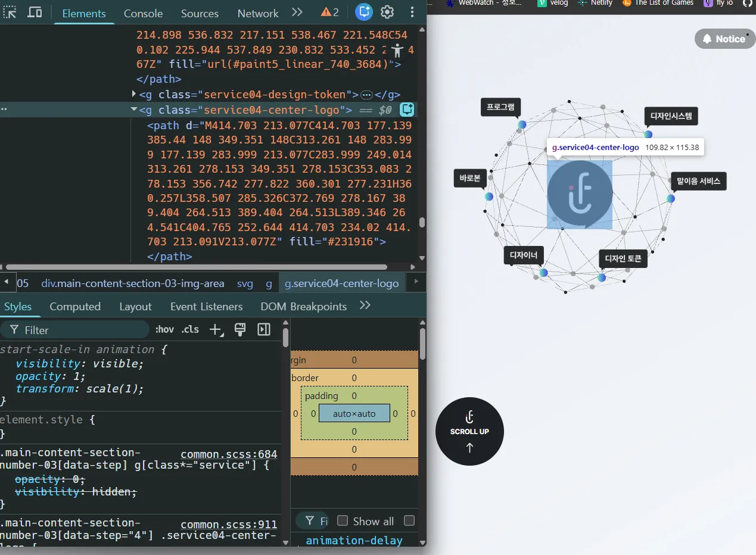Click the velog bookmark
This screenshot has height=555, width=756.
(x=553, y=3)
